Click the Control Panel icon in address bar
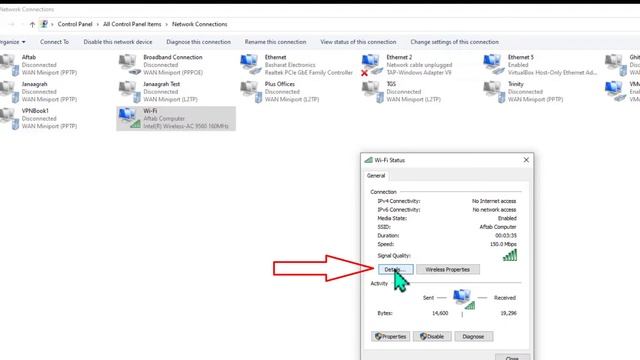This screenshot has width=640, height=360. (x=44, y=24)
